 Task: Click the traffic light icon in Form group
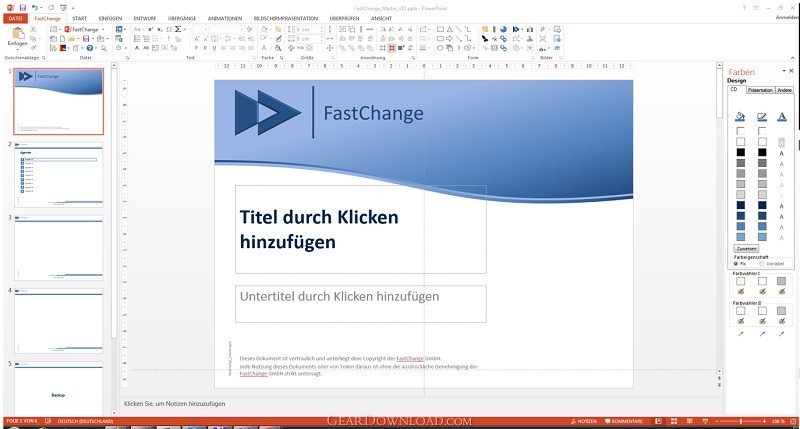494,30
